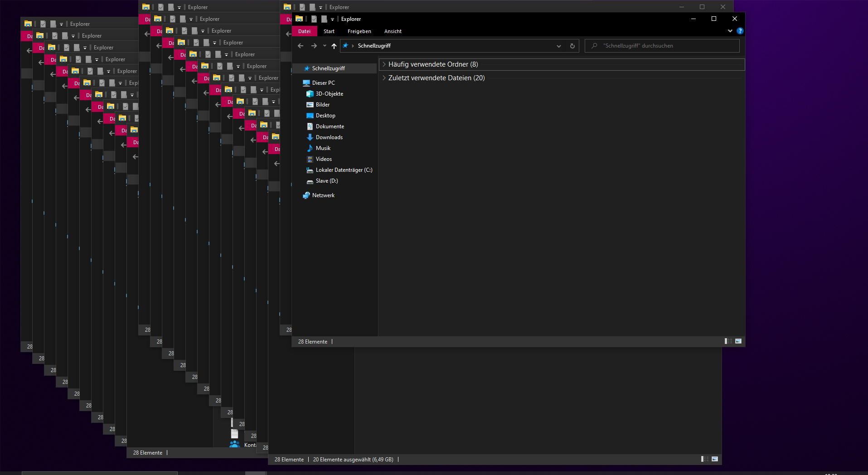This screenshot has width=868, height=475.
Task: Open the address bar history dropdown
Action: [559, 46]
